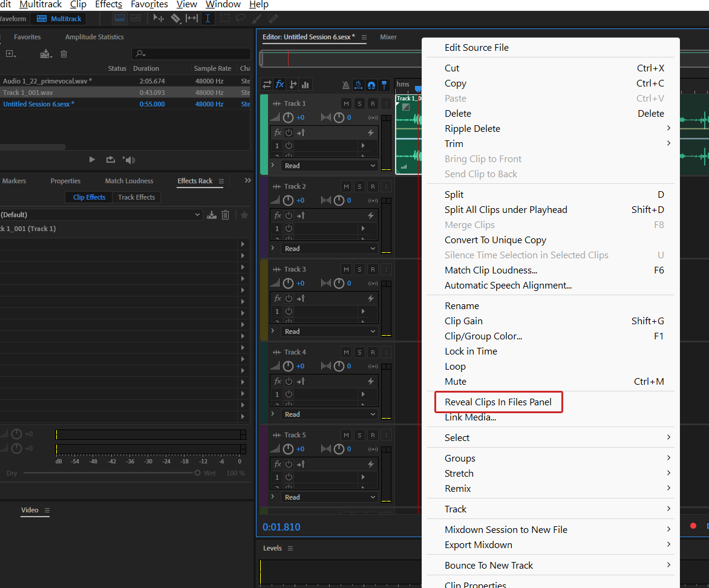Click the Files panel play preview button
The height and width of the screenshot is (588, 709).
pyautogui.click(x=92, y=160)
